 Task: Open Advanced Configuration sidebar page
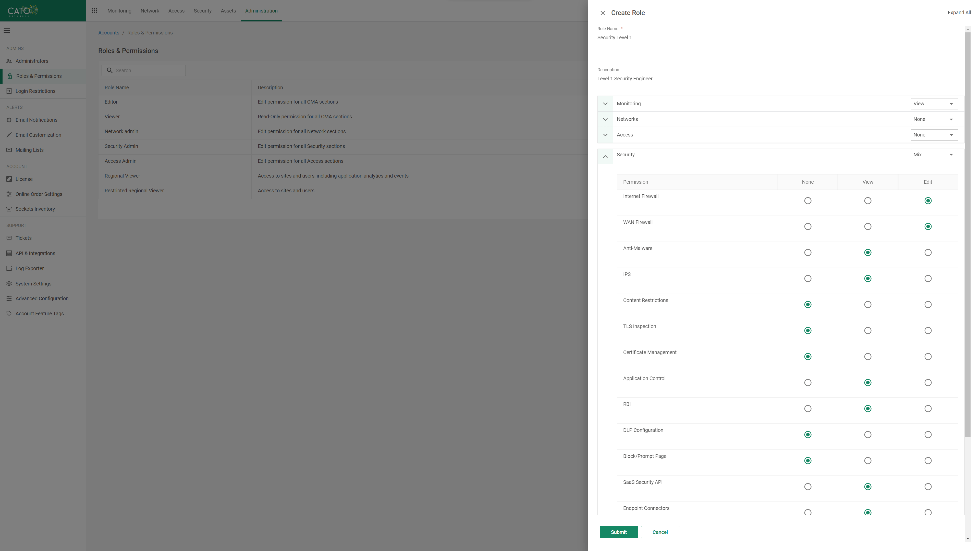43,298
